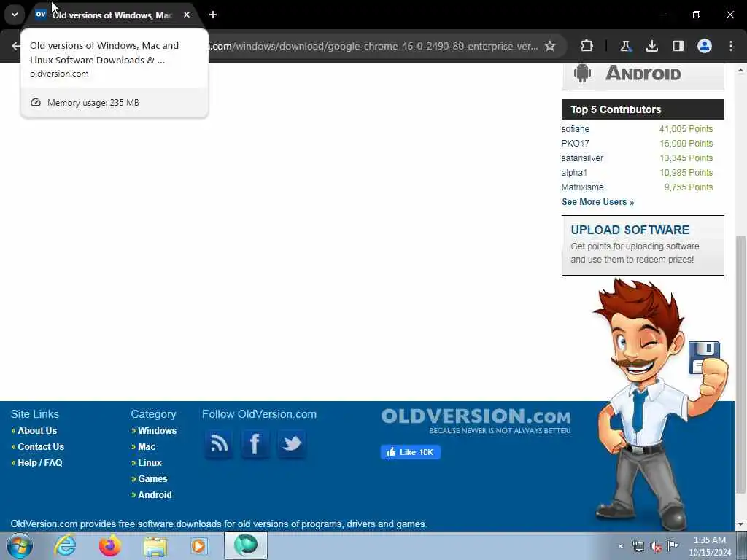Open a new browser tab

coord(213,15)
